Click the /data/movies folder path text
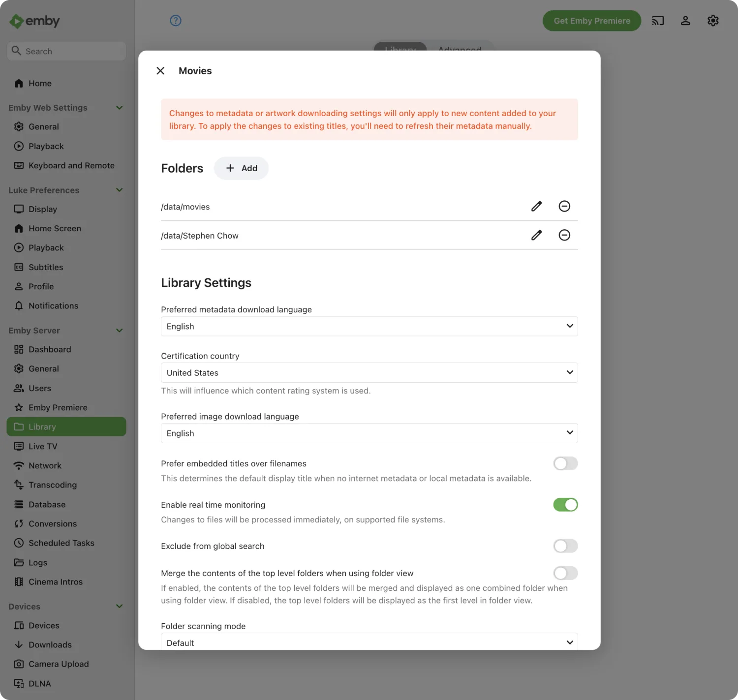 click(x=185, y=207)
